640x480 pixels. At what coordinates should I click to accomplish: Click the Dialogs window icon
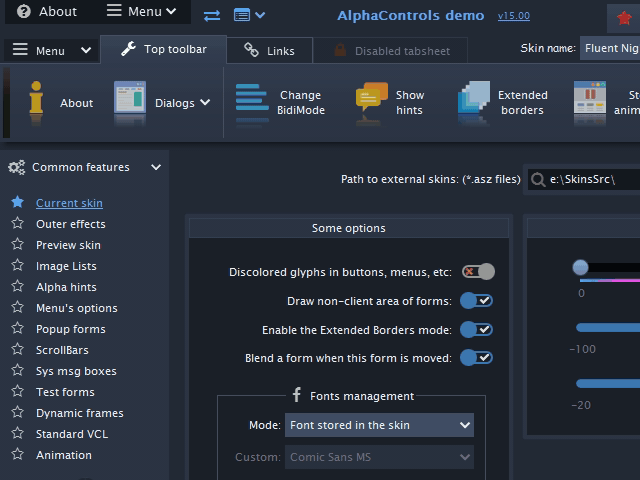pyautogui.click(x=130, y=97)
